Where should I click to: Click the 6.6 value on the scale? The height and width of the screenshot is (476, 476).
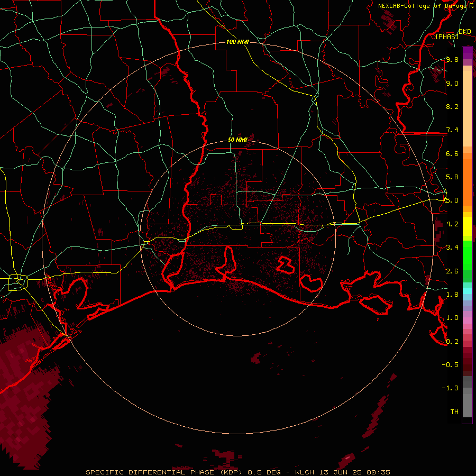point(452,153)
